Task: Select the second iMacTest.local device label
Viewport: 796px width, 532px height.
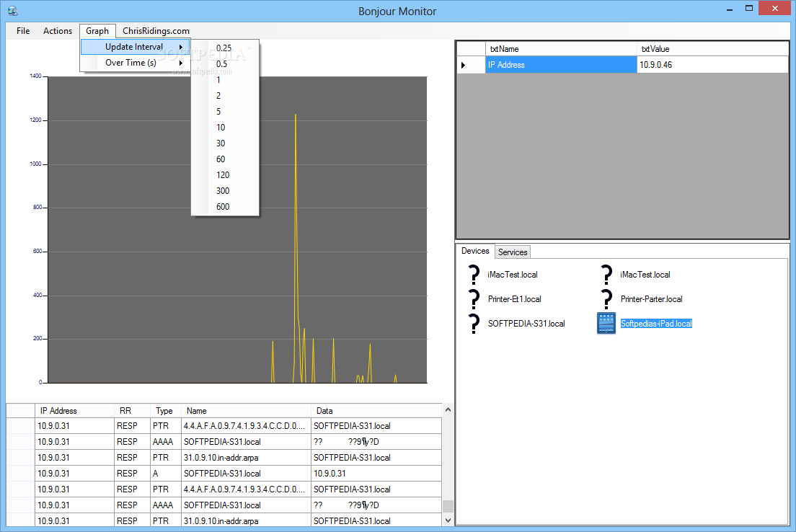Action: click(x=645, y=275)
